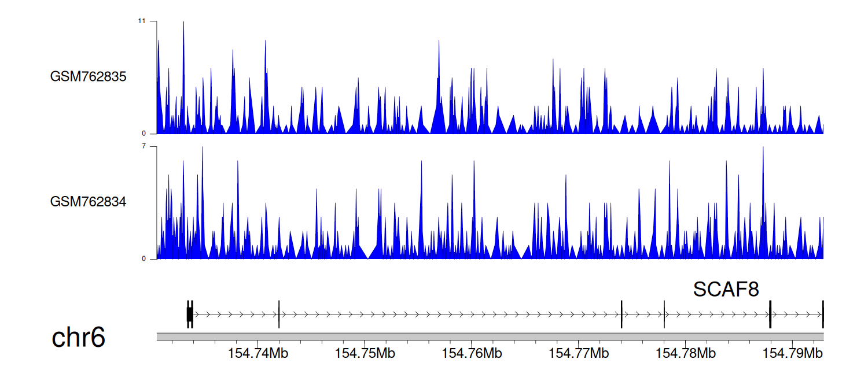Click the y-axis maximum value 7
The image size is (868, 370).
[x=144, y=147]
